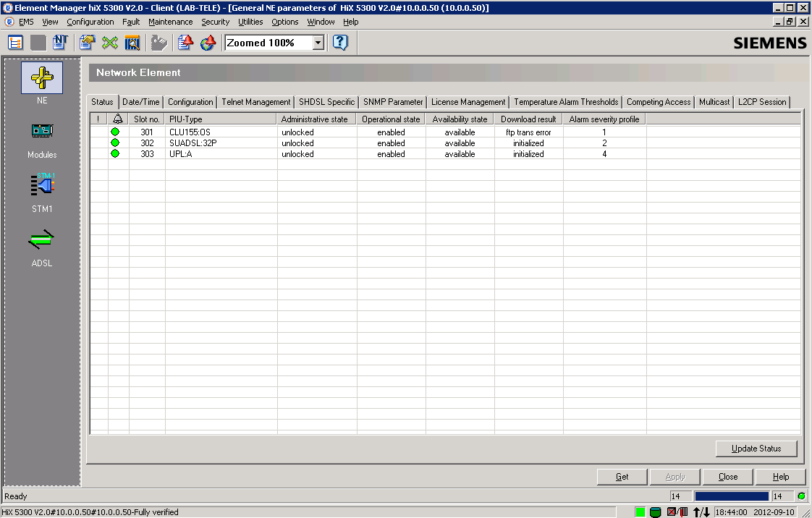Sort by the PIU-Type column header
The image size is (812, 518).
221,119
